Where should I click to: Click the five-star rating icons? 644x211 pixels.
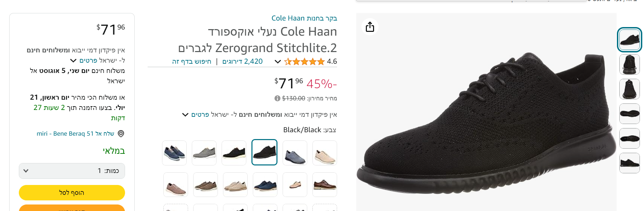tap(304, 62)
